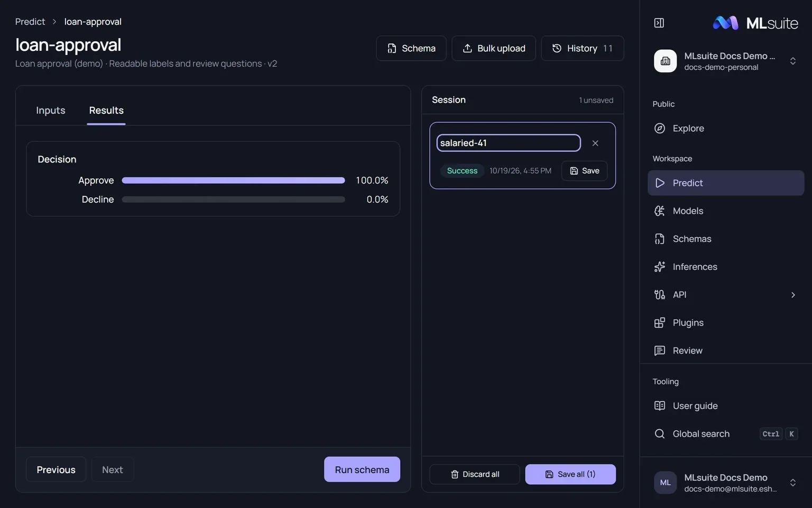The image size is (812, 508).
Task: Click the User guide book icon
Action: [x=659, y=406]
